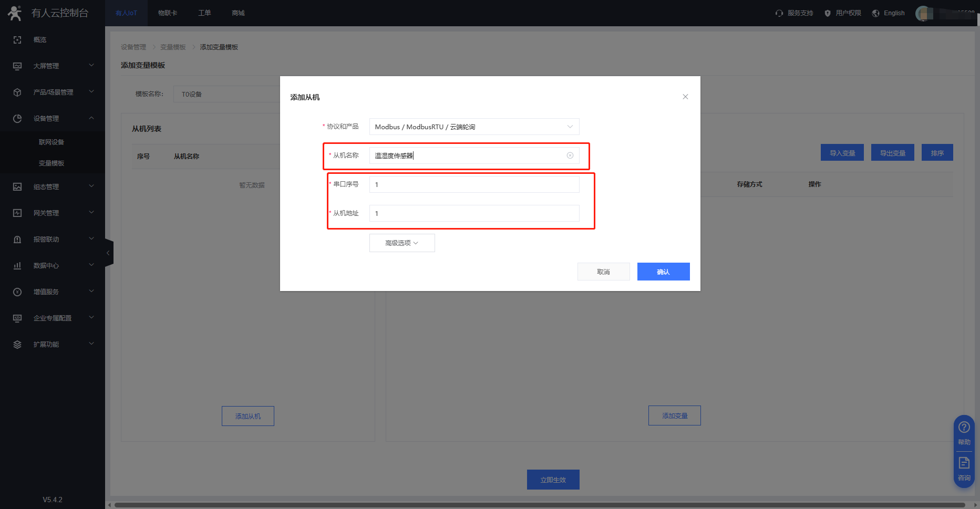Viewport: 980px width, 509px height.
Task: Select 联网设备 in the sidebar
Action: click(51, 142)
